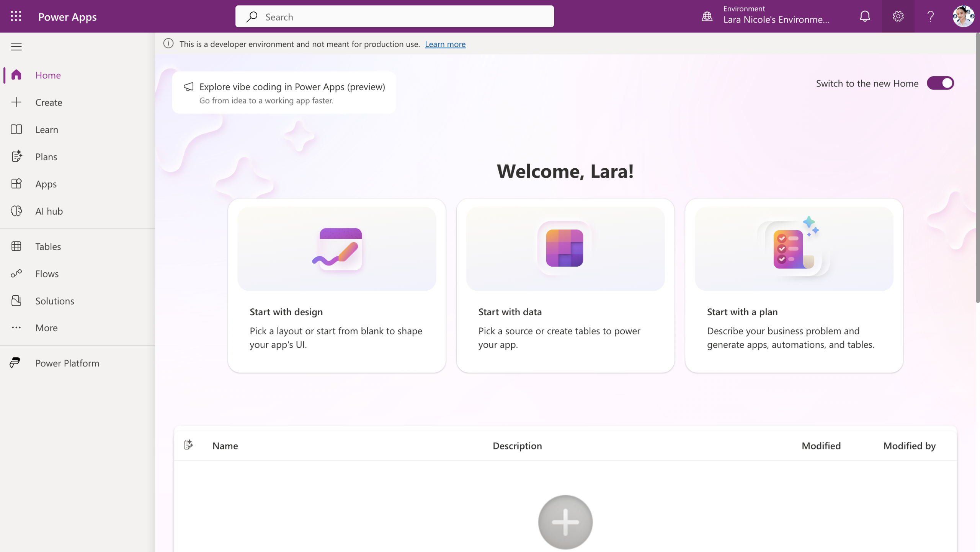
Task: Click the AI hub sidebar icon
Action: [x=16, y=211]
